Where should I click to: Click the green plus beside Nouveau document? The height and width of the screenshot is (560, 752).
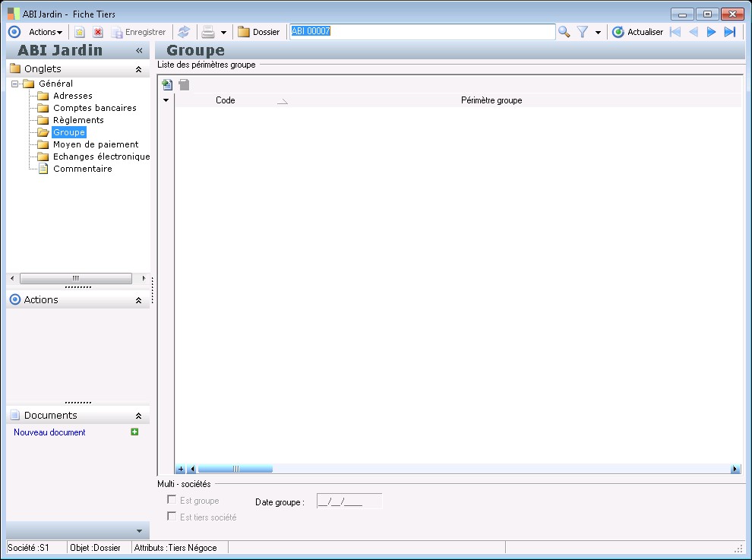(134, 432)
